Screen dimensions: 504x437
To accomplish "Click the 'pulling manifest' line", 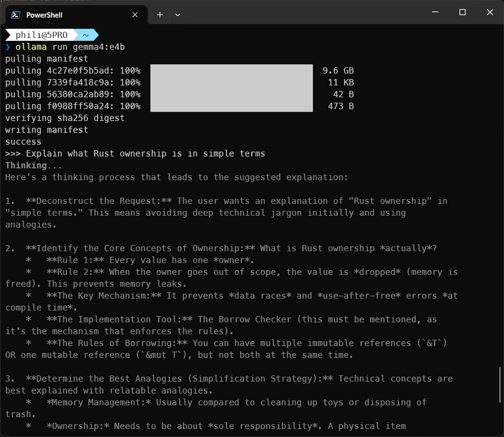I will pos(47,59).
